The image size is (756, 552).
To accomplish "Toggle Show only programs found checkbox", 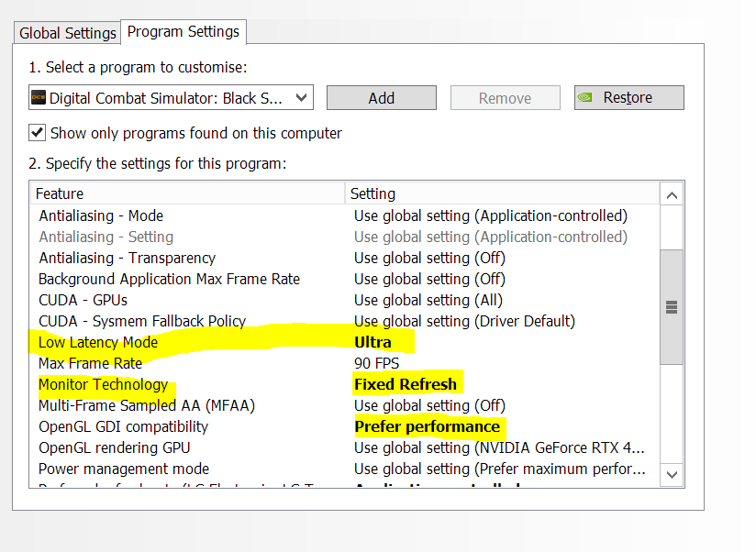I will point(37,132).
